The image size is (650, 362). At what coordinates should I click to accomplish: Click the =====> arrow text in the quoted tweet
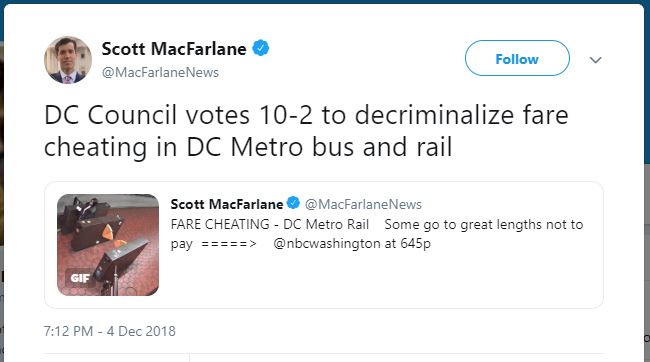229,243
